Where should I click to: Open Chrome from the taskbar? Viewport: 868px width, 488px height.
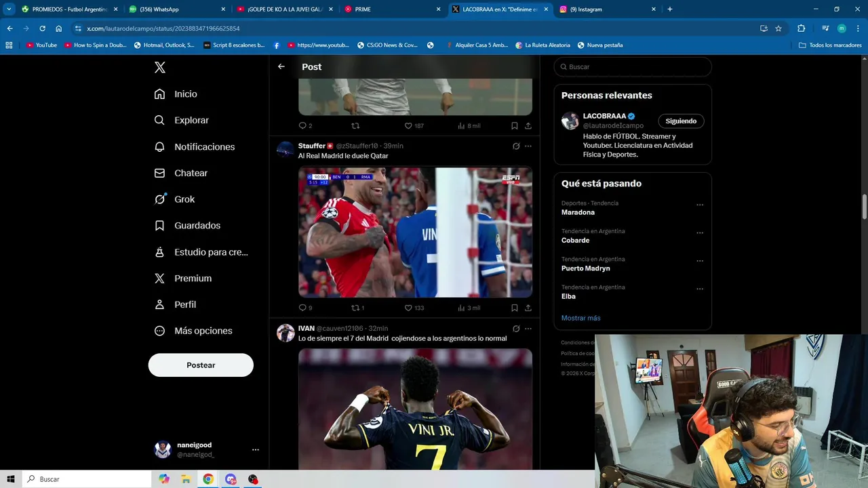click(208, 479)
